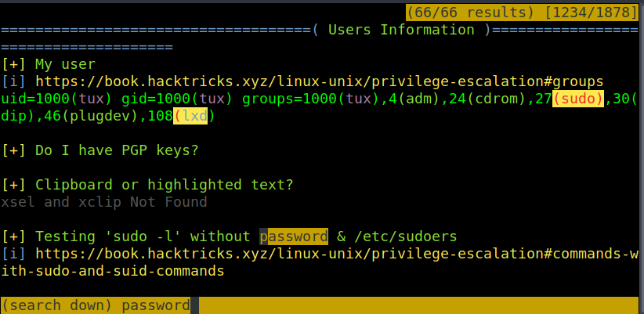Select the highlighted lxd group text
The image size is (644, 314).
coord(190,116)
